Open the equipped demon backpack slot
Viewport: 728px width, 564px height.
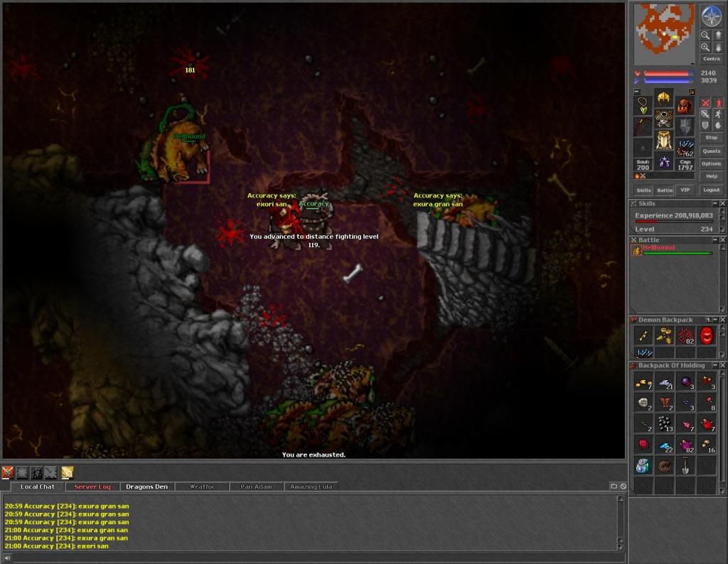(x=685, y=106)
